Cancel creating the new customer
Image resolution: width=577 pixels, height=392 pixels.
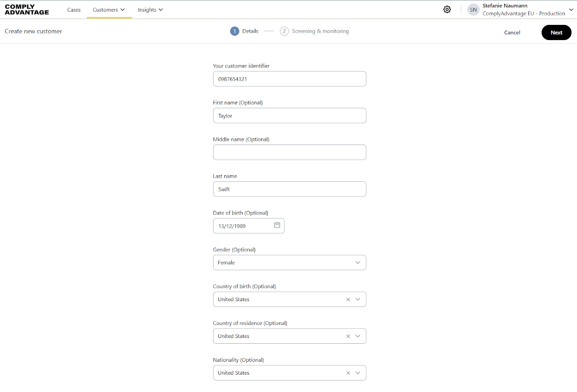point(512,32)
